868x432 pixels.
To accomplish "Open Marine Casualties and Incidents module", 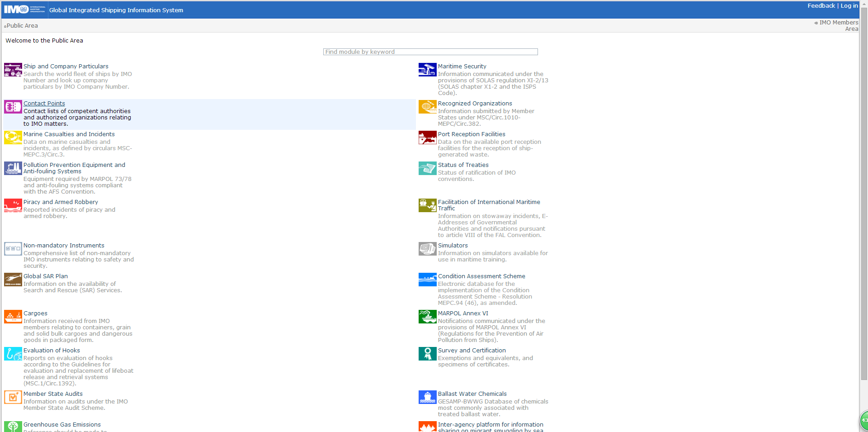I will 69,134.
